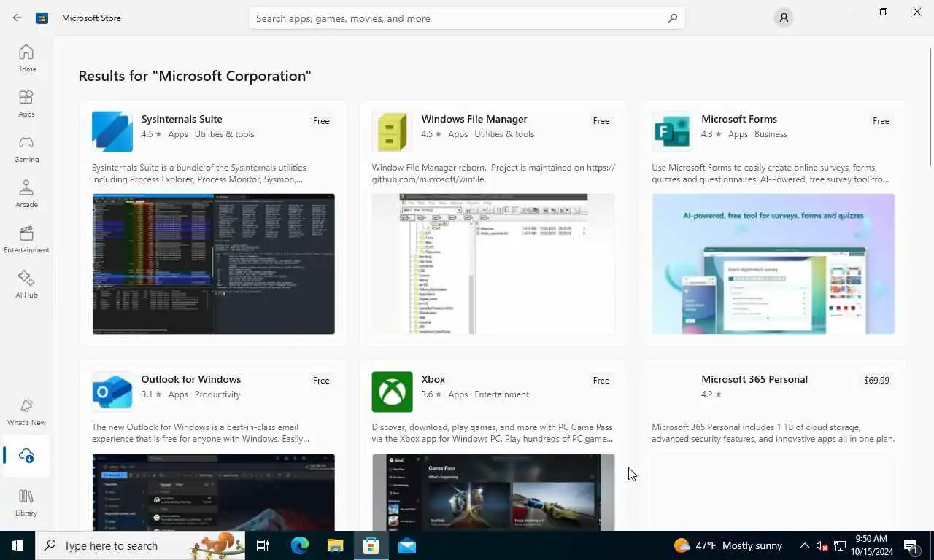Screen dimensions: 934x560
Task: Click the 'Results for "Microsoft Corporation"' heading
Action: [195, 76]
